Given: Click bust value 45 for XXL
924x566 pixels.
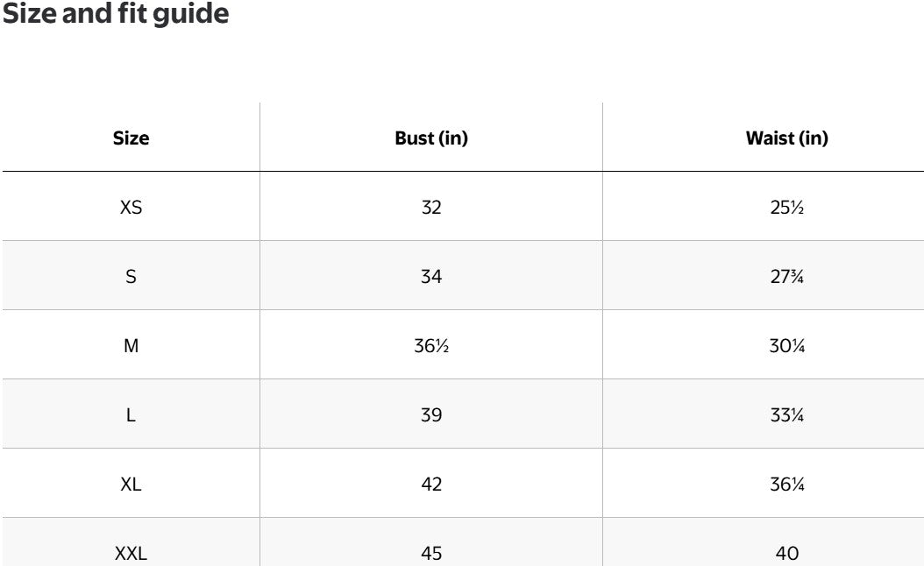Looking at the screenshot, I should [x=431, y=554].
